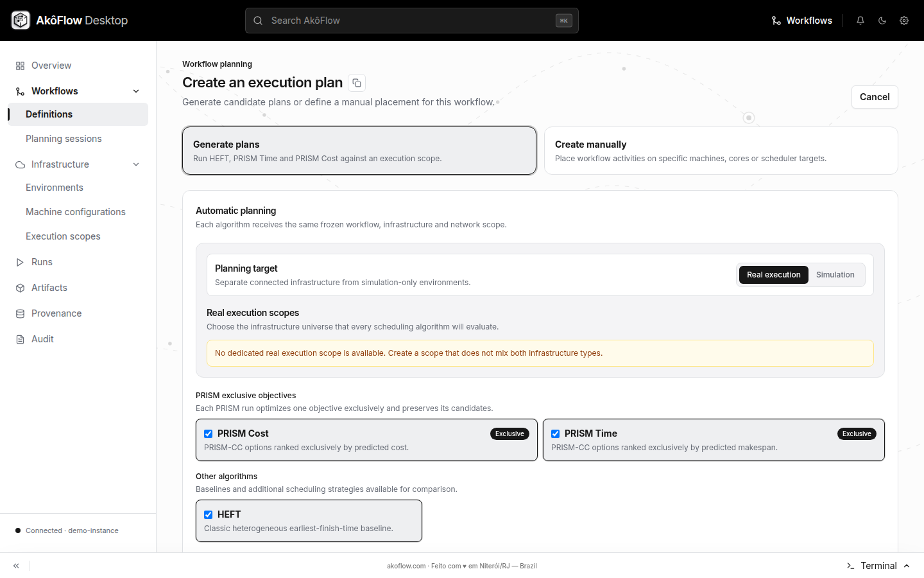The height and width of the screenshot is (578, 924).
Task: Click the Audit document icon
Action: tap(20, 339)
